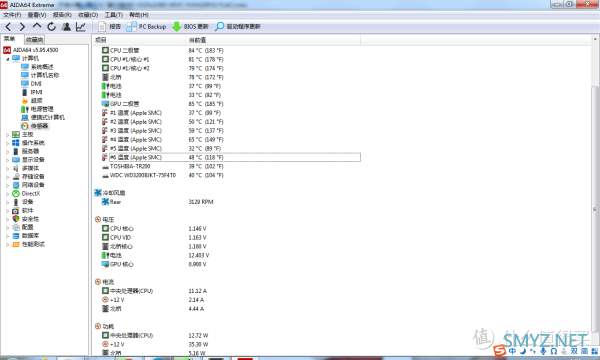The image size is (600, 360).
Task: Click the DirectX Xbox icon
Action: tap(16, 194)
